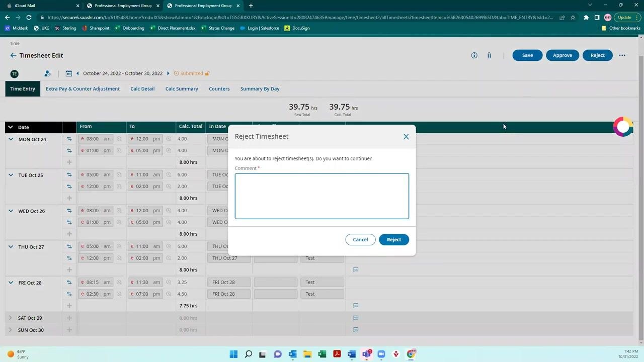Open Outlook from the taskbar
Viewport: 644px width, 362px height.
292,354
